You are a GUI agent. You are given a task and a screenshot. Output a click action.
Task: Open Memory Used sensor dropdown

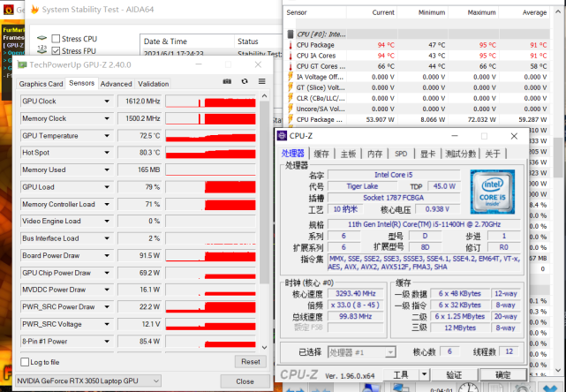pos(107,170)
